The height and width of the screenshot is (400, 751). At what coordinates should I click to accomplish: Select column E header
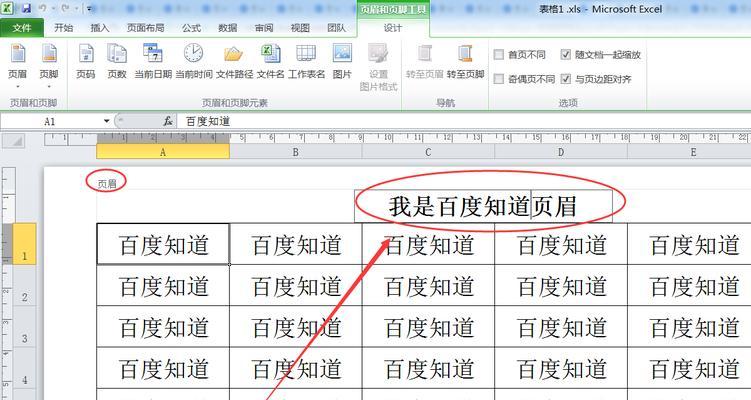click(x=690, y=152)
